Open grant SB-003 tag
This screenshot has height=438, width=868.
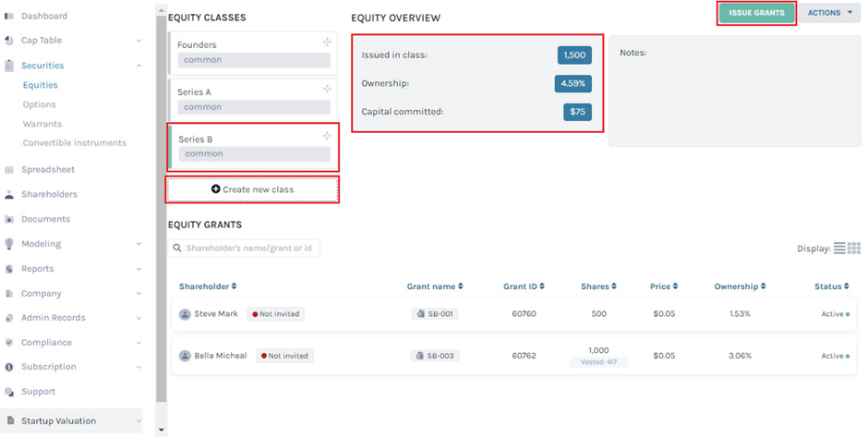[435, 356]
